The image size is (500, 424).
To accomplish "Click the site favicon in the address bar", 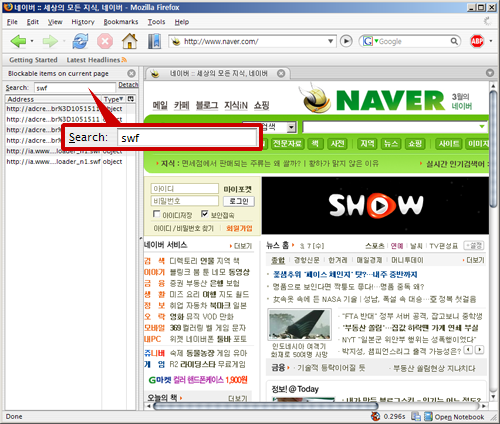I will click(x=175, y=41).
